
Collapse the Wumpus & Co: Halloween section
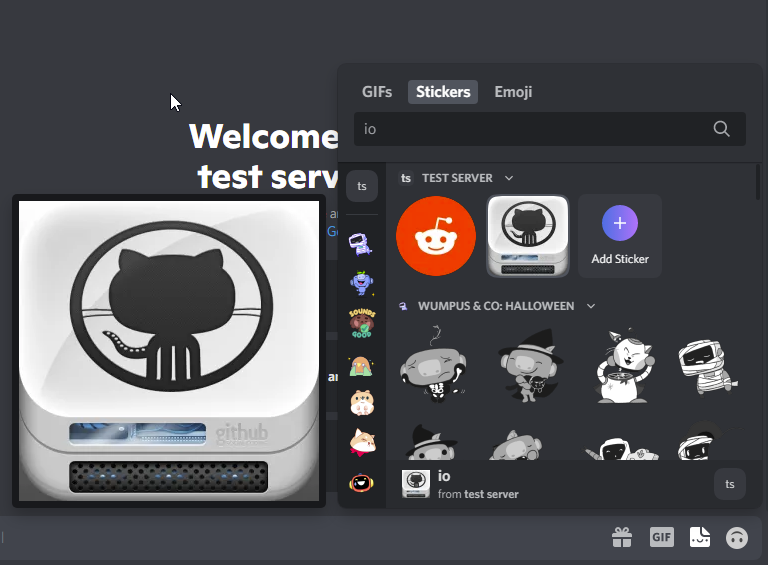point(591,306)
